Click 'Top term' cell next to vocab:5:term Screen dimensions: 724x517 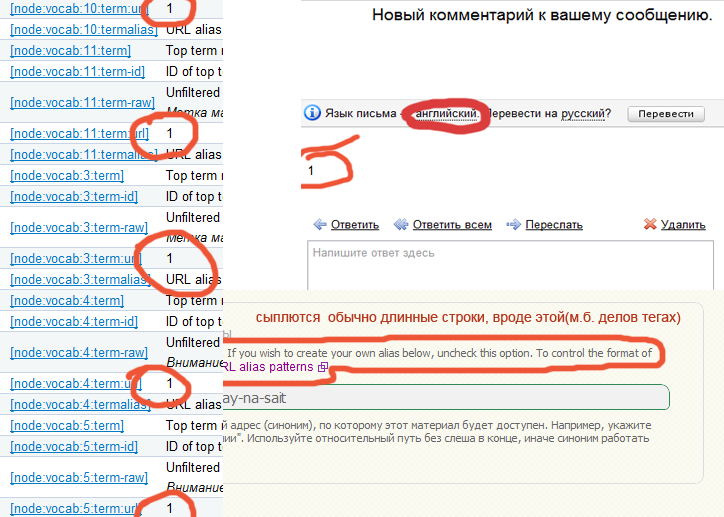point(194,426)
